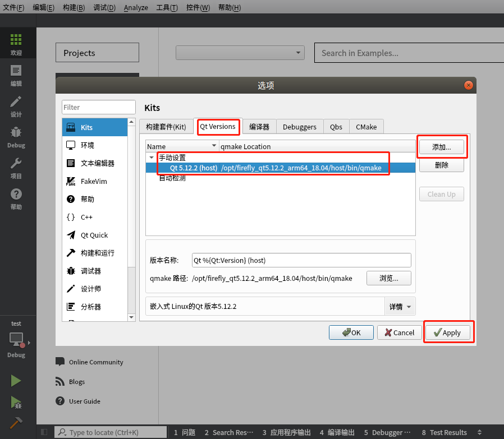This screenshot has height=439, width=504.
Task: Open the output panes selector arrows
Action: click(479, 432)
